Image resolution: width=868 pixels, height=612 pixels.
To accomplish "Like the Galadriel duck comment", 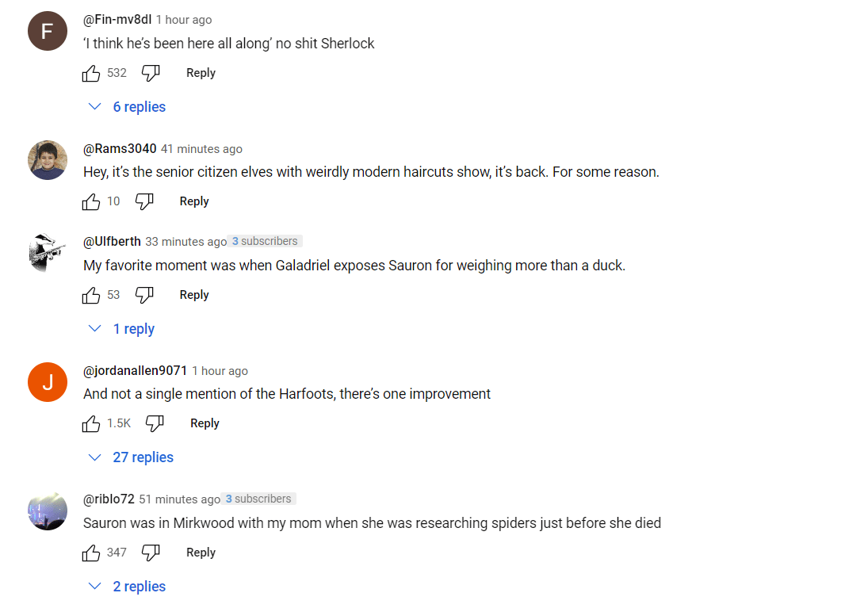I will pos(91,295).
